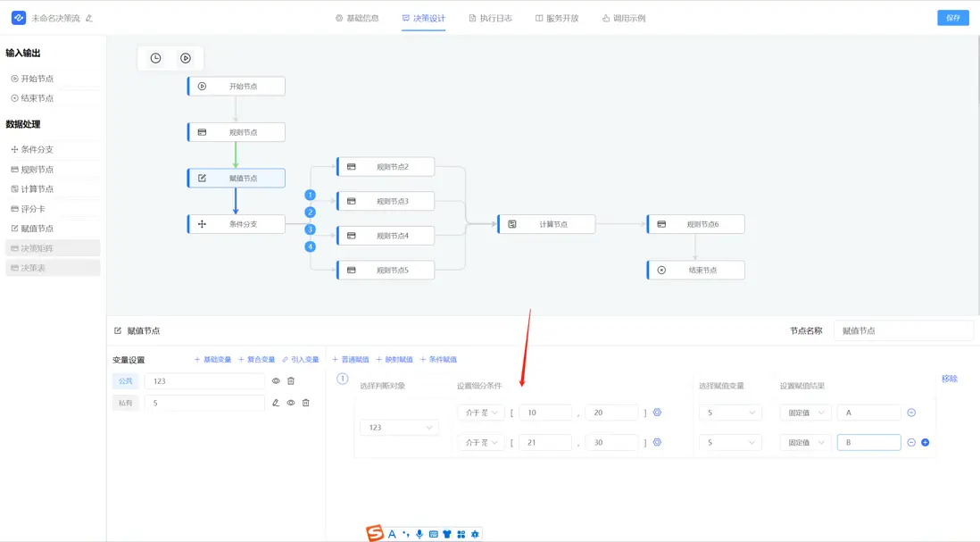Click lower bound field with value 21

point(545,443)
